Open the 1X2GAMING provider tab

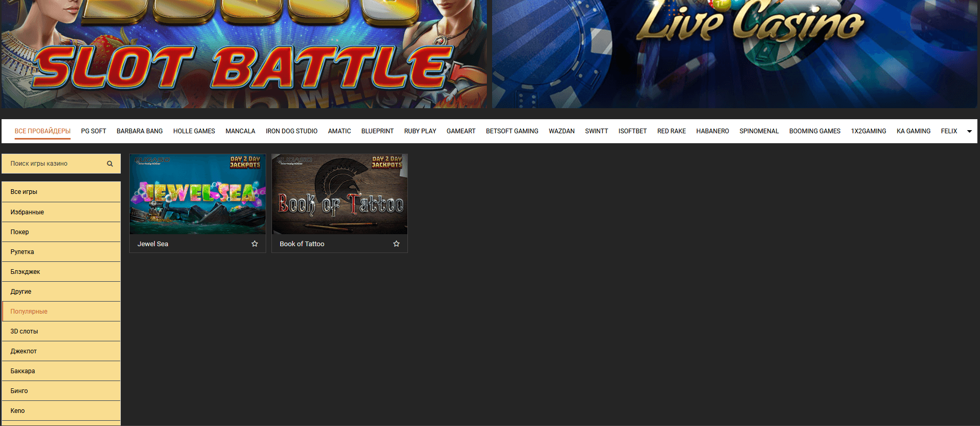coord(869,131)
